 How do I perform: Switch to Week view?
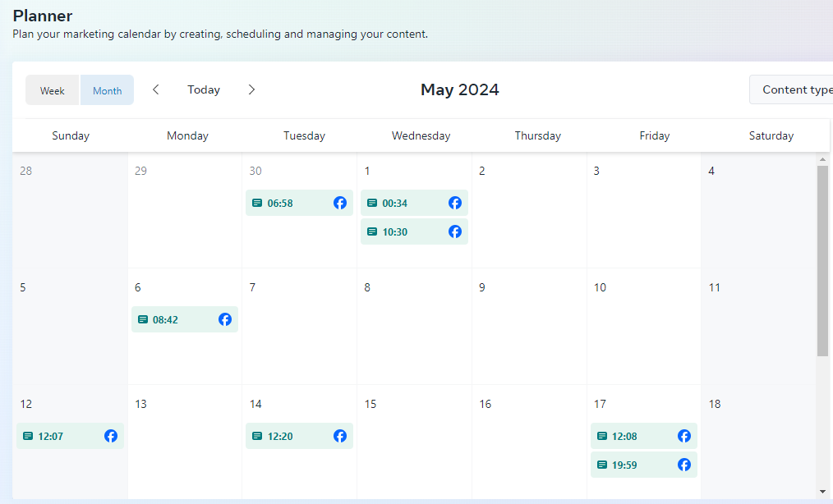pyautogui.click(x=53, y=90)
